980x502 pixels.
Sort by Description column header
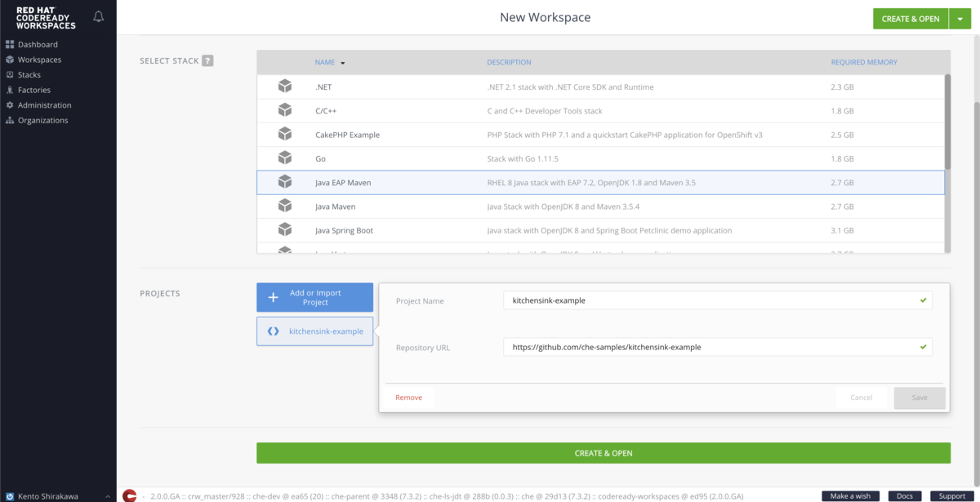[x=509, y=62]
